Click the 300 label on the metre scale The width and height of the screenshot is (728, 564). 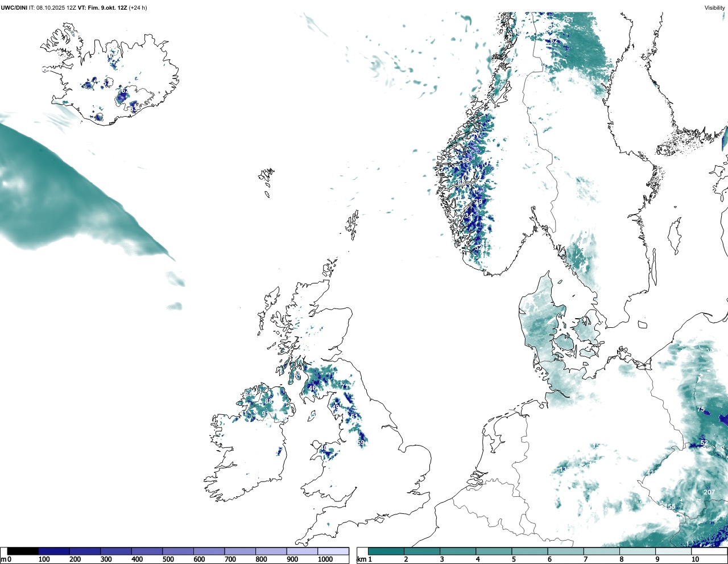pos(106,559)
